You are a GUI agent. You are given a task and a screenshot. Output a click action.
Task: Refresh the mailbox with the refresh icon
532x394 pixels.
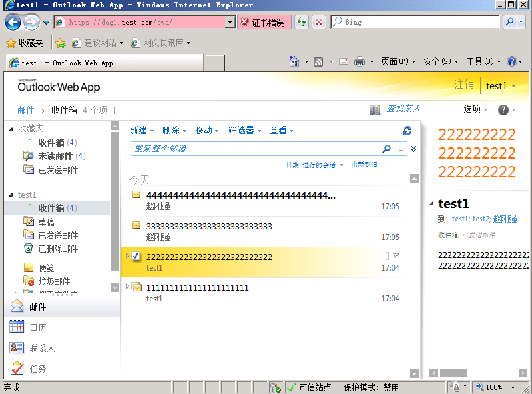pyautogui.click(x=407, y=131)
